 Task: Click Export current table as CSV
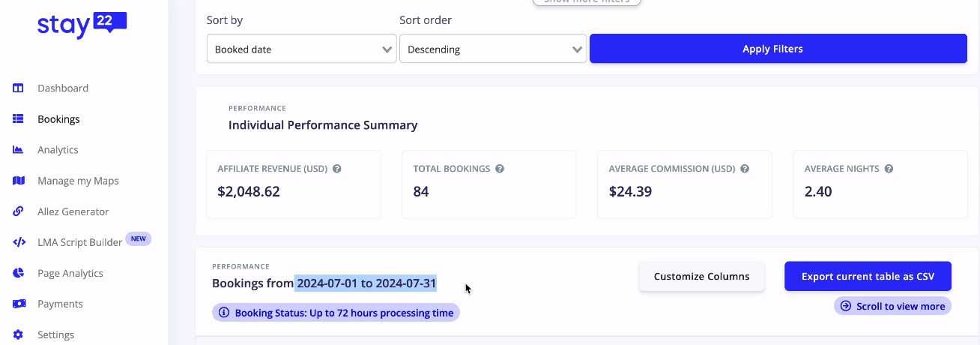tap(868, 276)
